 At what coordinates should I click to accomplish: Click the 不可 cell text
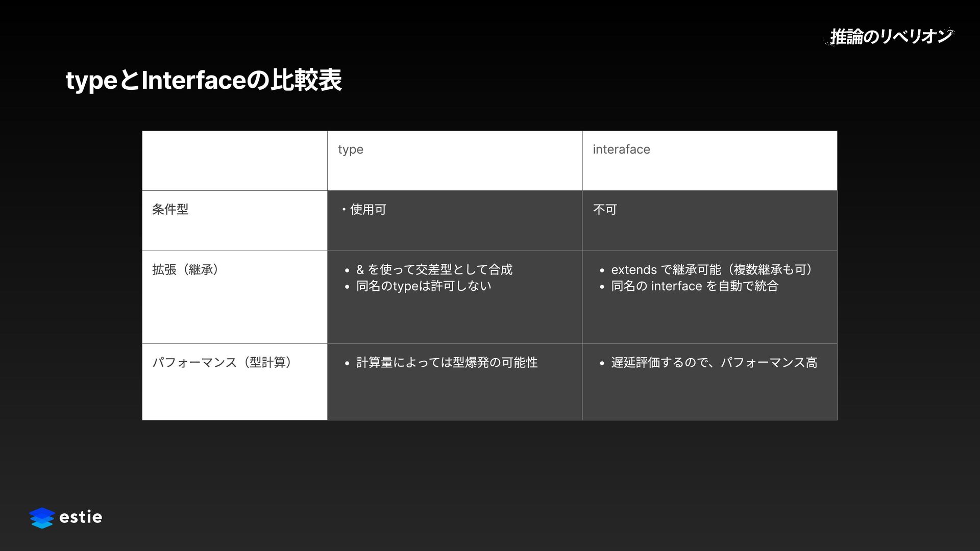click(605, 209)
